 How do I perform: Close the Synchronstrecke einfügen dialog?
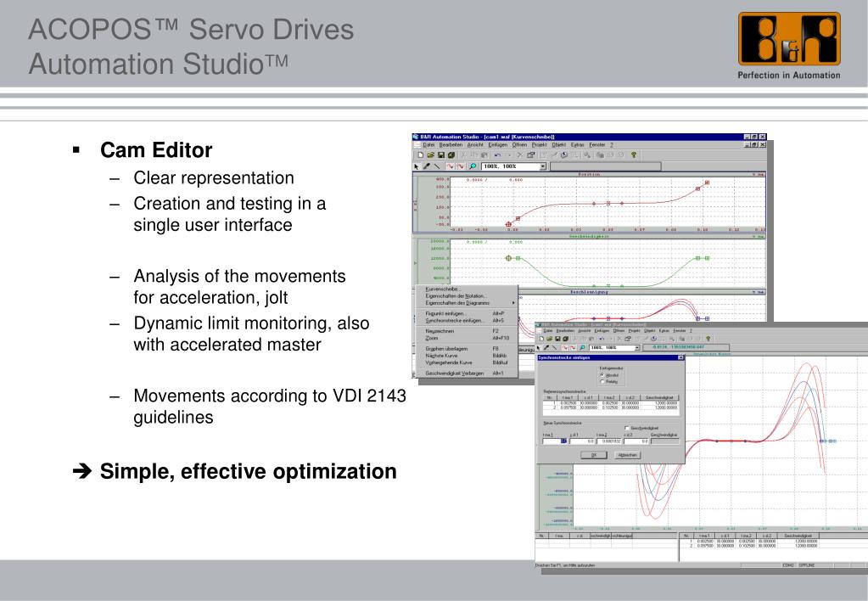[680, 358]
